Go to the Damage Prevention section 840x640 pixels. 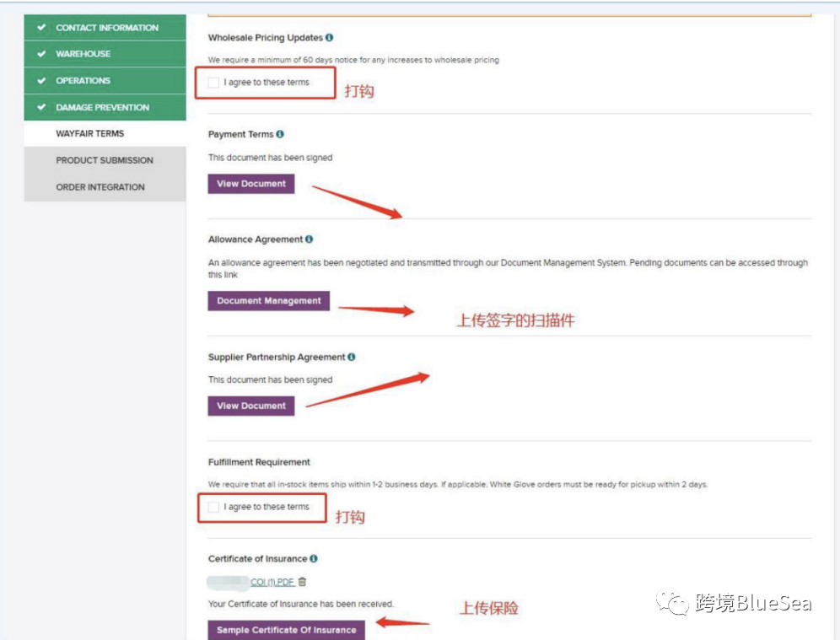(105, 107)
